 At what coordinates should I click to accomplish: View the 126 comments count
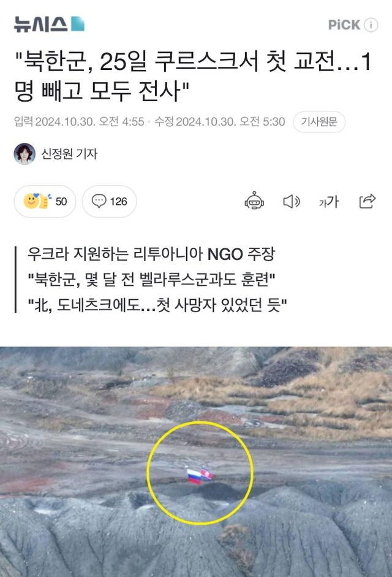pos(118,201)
